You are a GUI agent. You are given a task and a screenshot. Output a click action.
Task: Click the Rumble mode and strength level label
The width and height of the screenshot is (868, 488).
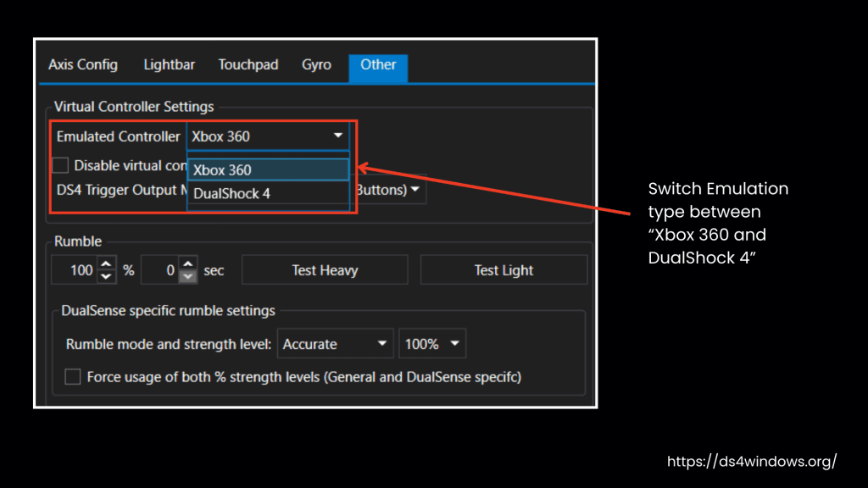point(169,344)
